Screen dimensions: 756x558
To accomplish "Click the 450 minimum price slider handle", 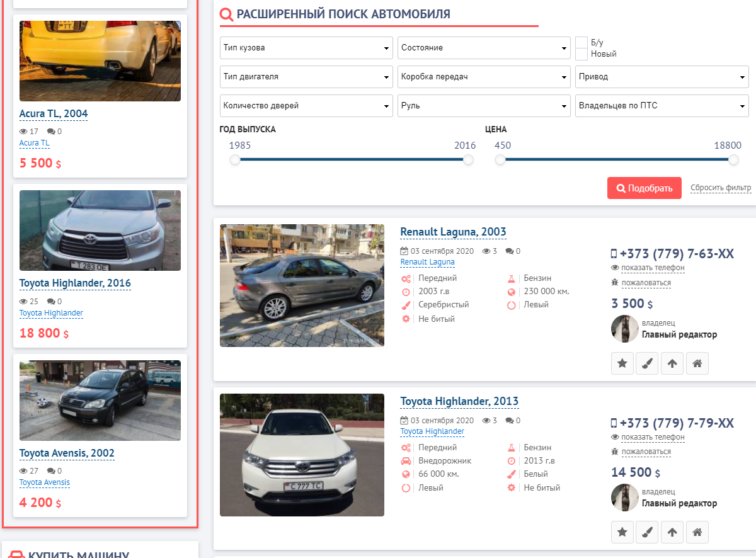I will [x=500, y=160].
